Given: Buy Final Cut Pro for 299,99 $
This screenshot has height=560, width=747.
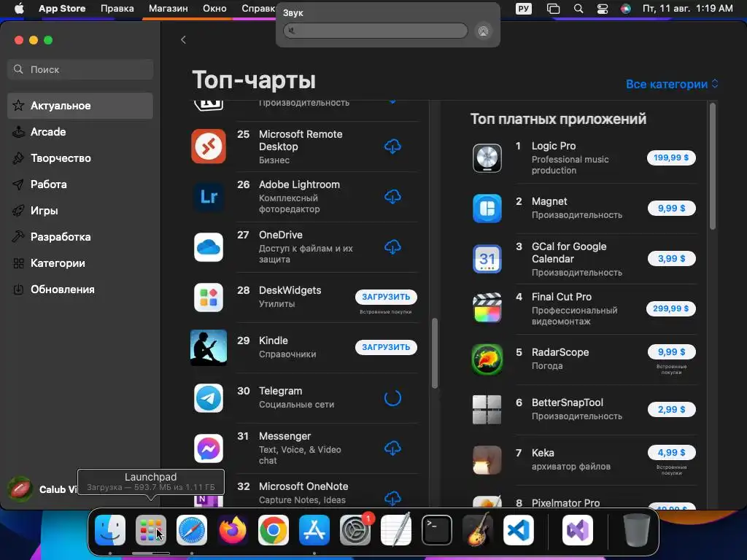Looking at the screenshot, I should tap(670, 308).
